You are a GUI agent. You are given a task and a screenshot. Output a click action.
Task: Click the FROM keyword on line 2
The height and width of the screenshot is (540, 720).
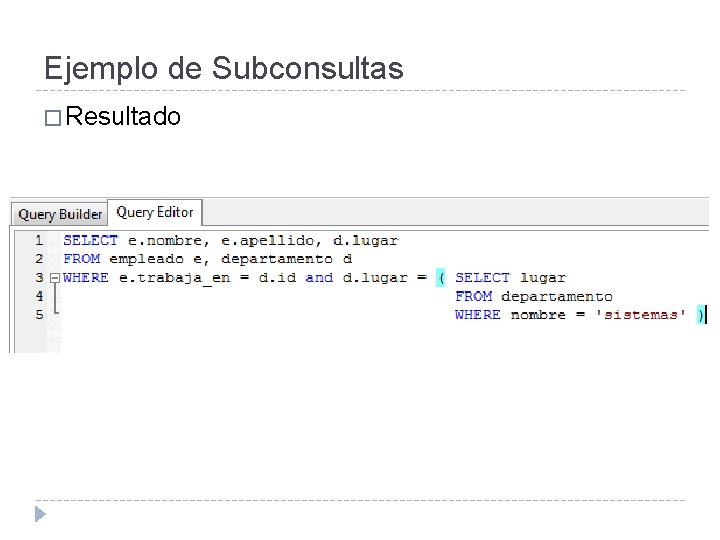[81, 259]
